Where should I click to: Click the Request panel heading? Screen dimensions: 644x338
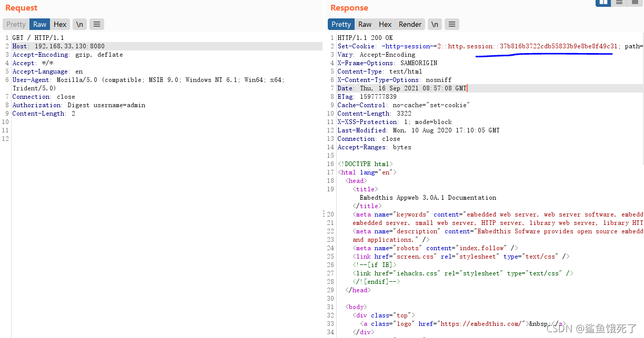[x=22, y=8]
